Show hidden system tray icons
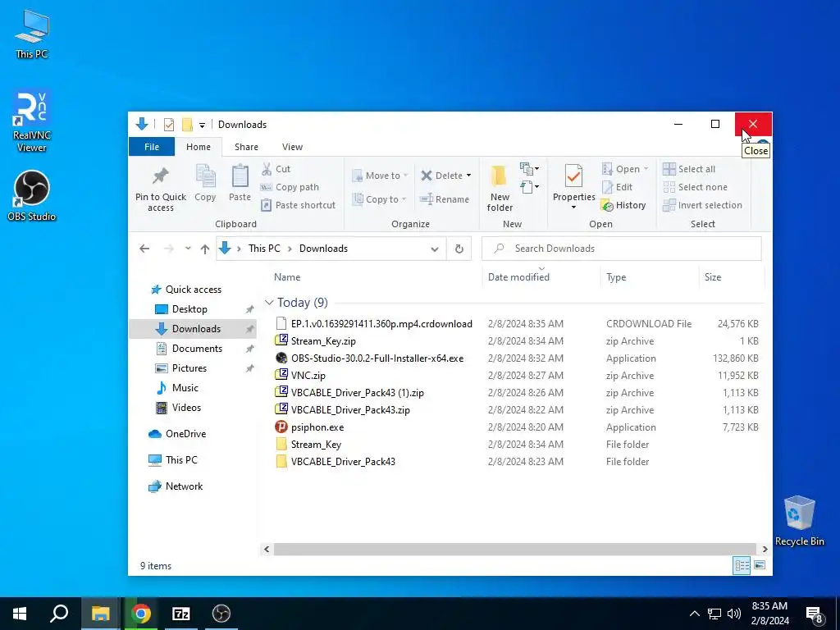The width and height of the screenshot is (840, 630). pos(694,614)
